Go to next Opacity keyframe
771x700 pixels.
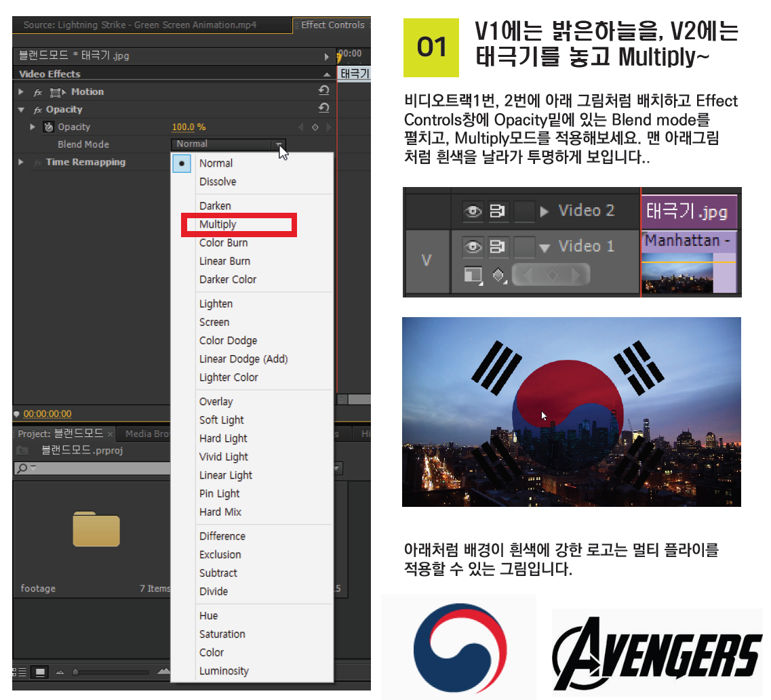(328, 127)
